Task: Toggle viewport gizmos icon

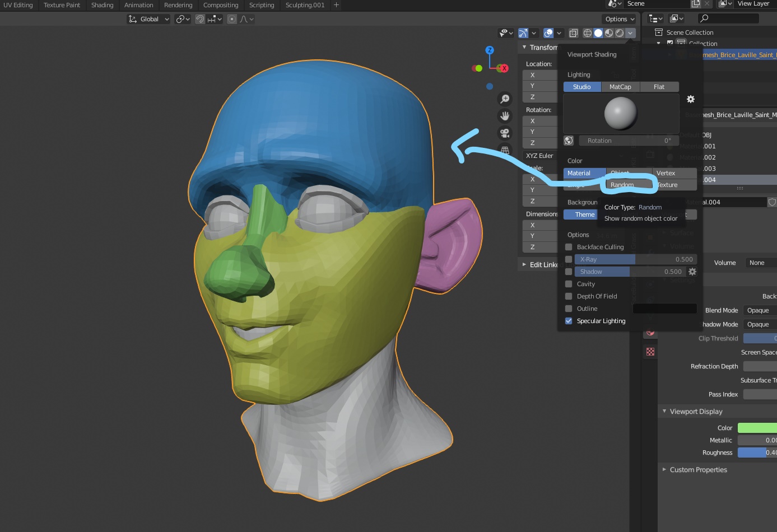Action: (x=523, y=33)
